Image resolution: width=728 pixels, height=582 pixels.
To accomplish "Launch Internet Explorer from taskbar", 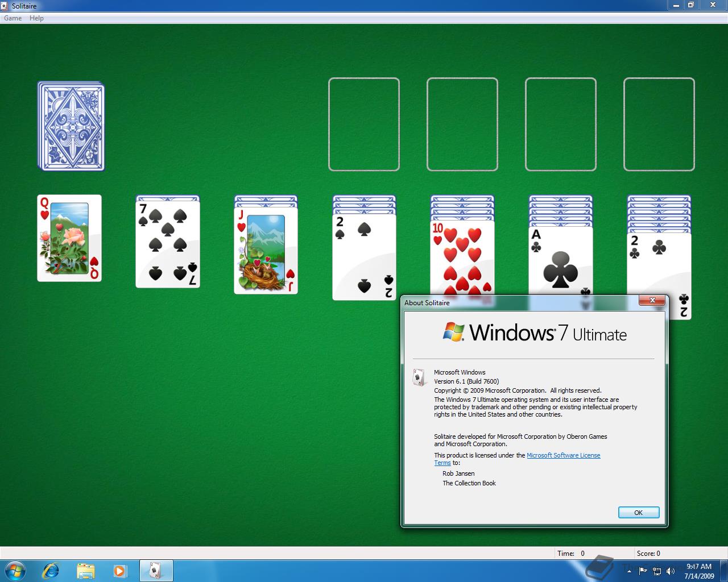I will pos(51,571).
